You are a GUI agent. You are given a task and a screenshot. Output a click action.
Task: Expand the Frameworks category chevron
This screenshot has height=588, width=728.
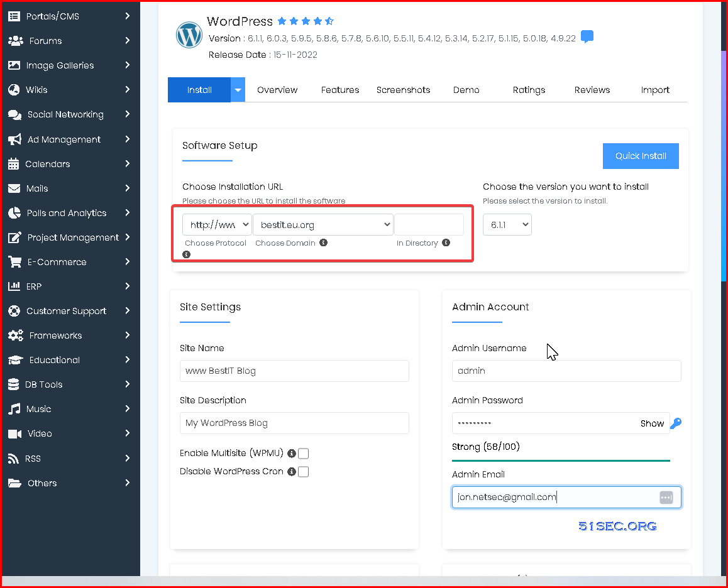tap(127, 335)
